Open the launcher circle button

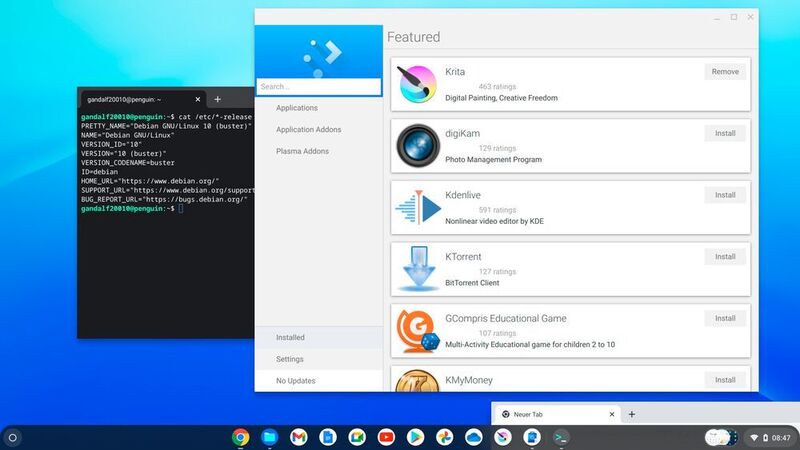click(x=13, y=437)
